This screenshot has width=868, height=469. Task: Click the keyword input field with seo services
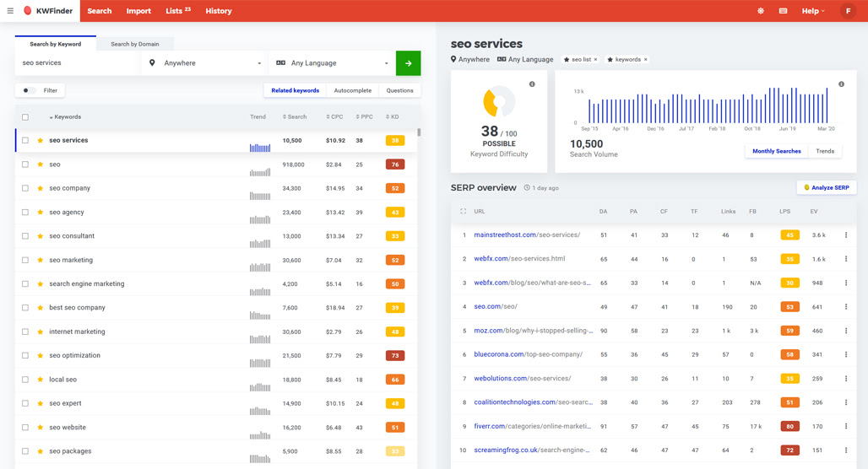pos(78,63)
